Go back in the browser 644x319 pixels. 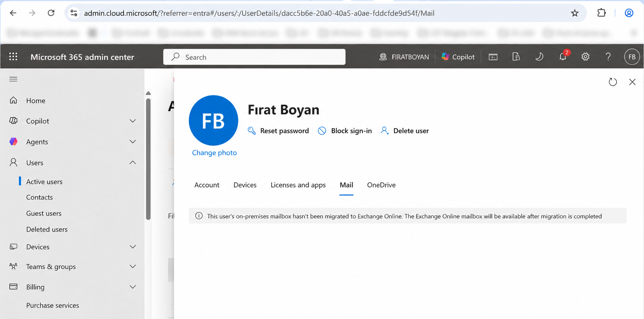[13, 13]
